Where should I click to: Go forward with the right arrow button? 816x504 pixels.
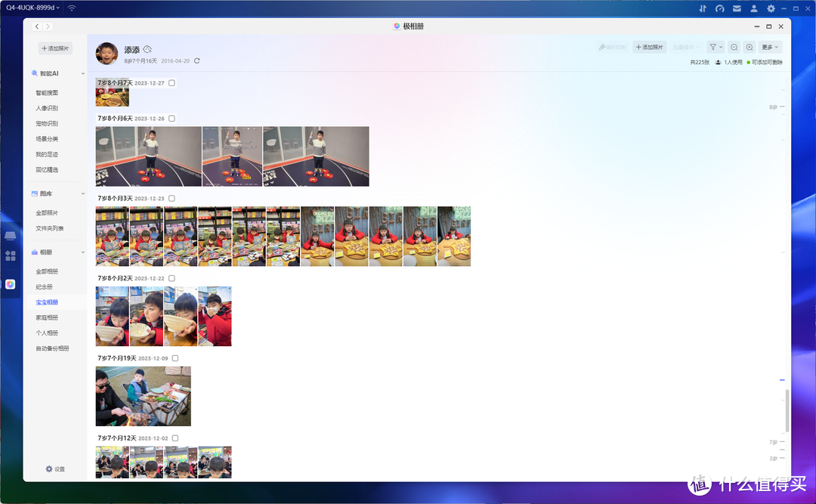48,26
